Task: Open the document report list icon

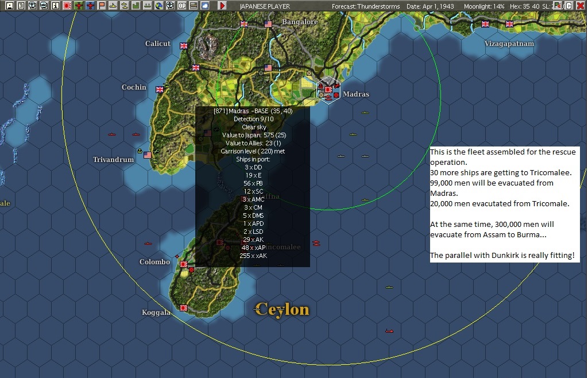Action: pos(21,6)
